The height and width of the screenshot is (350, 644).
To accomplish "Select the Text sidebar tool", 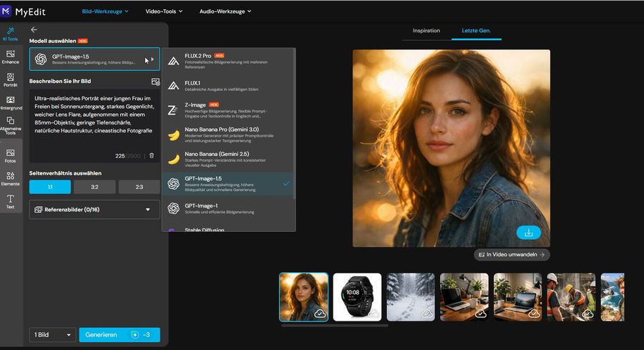I will (10, 202).
